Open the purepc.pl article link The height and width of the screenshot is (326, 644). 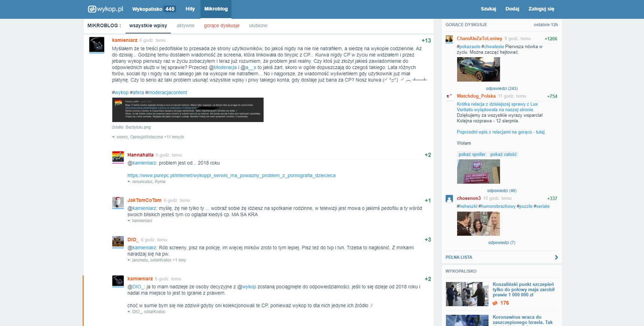[231, 176]
